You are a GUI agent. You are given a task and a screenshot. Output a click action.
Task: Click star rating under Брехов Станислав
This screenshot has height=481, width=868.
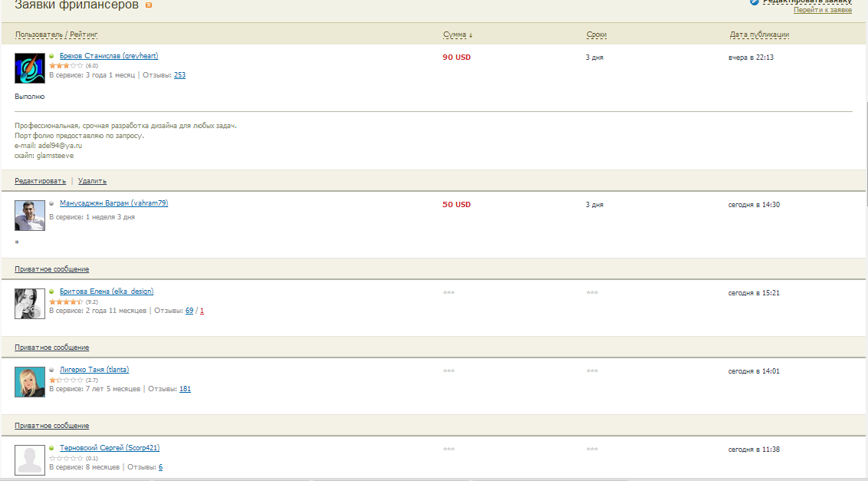tap(66, 66)
